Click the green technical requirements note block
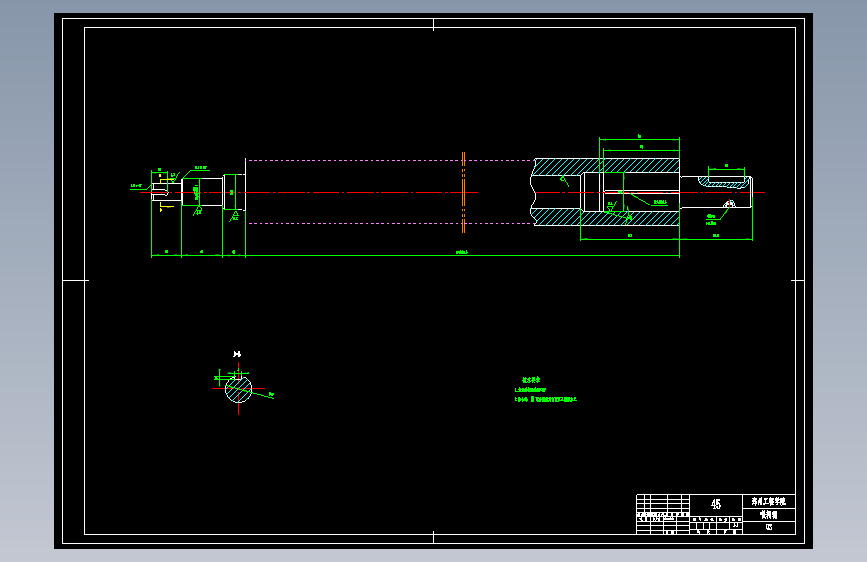867x562 pixels. [x=545, y=389]
